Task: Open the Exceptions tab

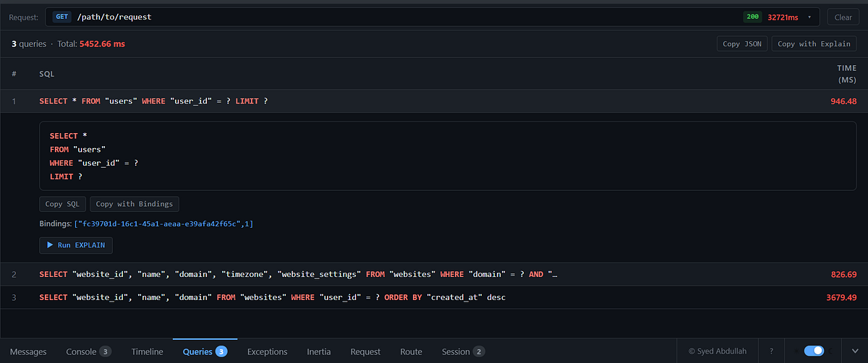Action: click(x=267, y=351)
